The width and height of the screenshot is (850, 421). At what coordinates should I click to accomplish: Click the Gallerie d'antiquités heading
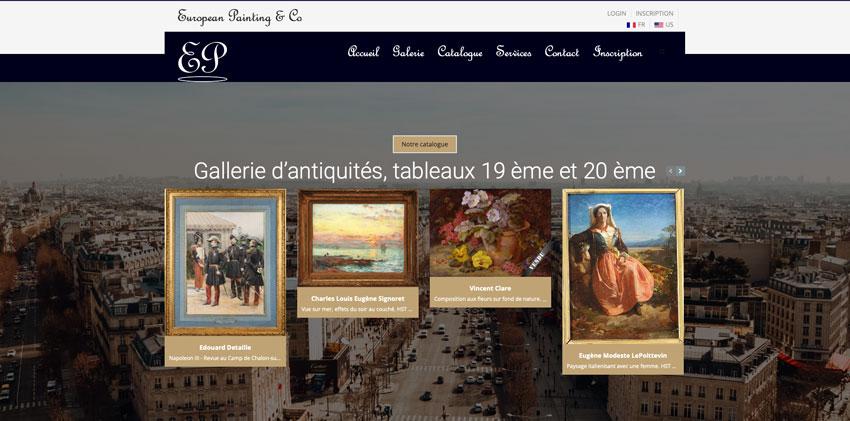[x=424, y=171]
